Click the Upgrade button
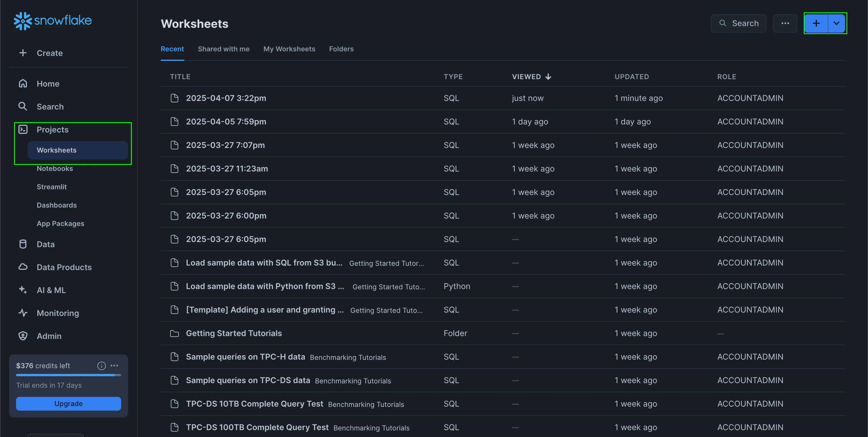 coord(68,403)
